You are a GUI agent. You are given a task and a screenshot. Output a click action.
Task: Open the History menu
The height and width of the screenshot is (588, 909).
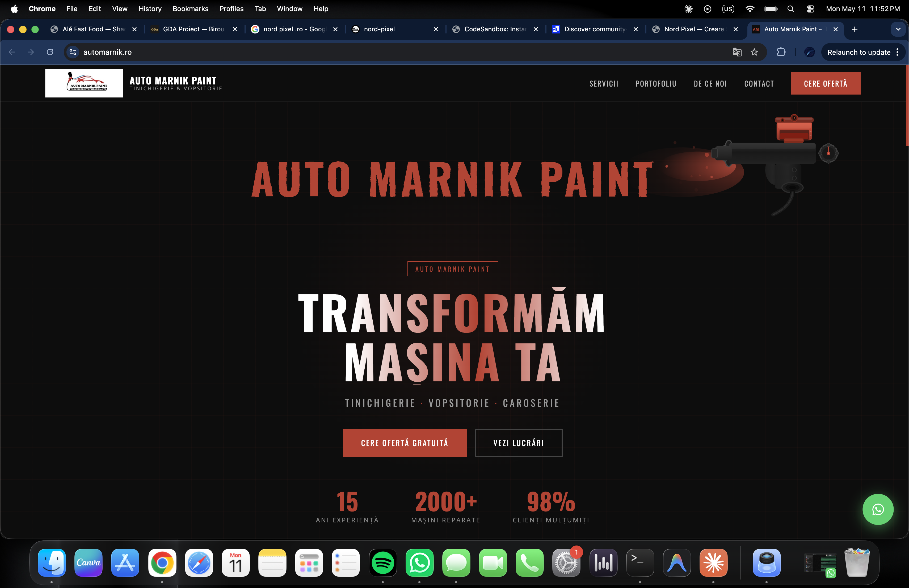150,8
